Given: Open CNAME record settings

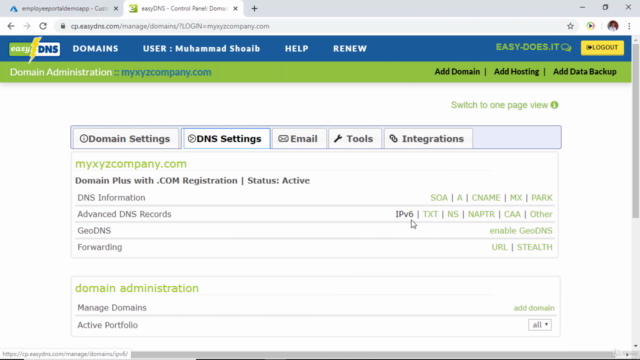Looking at the screenshot, I should pos(486,198).
